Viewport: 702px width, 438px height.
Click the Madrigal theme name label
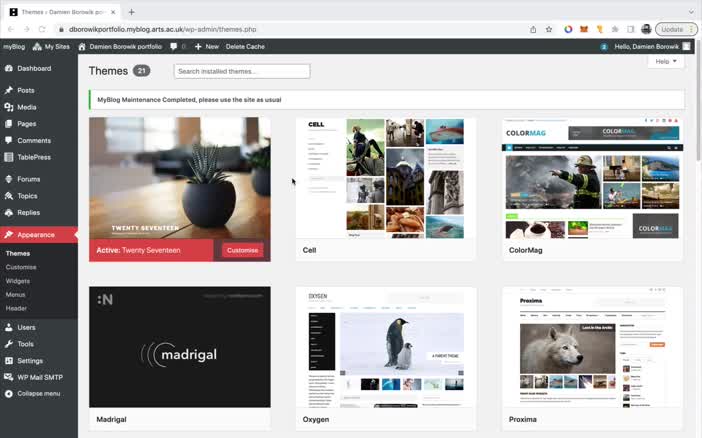[111, 420]
